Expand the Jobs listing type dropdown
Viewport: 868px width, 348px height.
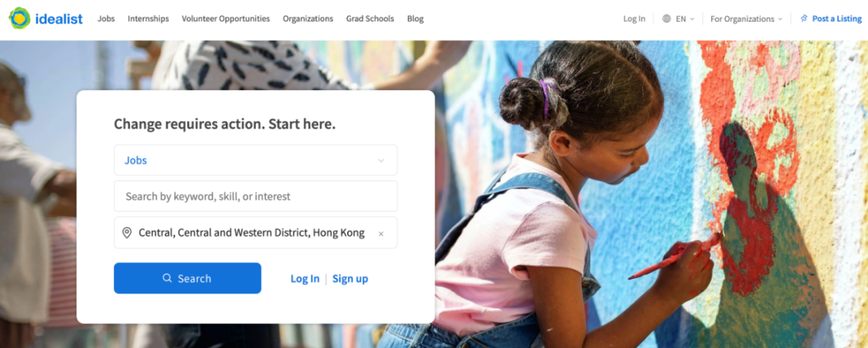coord(256,161)
